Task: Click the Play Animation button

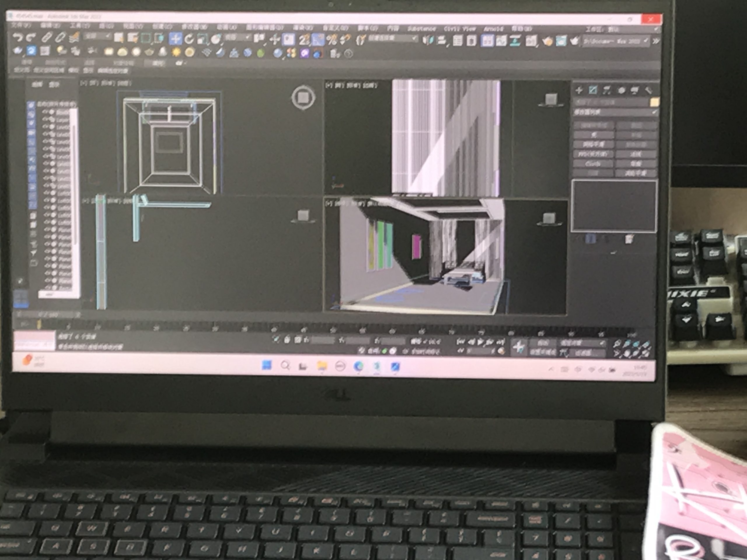Action: [480, 342]
